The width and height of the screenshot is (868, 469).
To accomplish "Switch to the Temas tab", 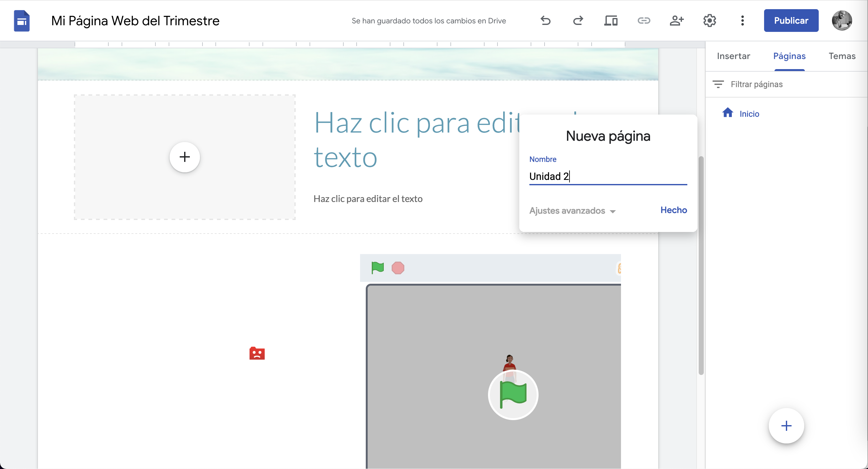I will tap(842, 56).
